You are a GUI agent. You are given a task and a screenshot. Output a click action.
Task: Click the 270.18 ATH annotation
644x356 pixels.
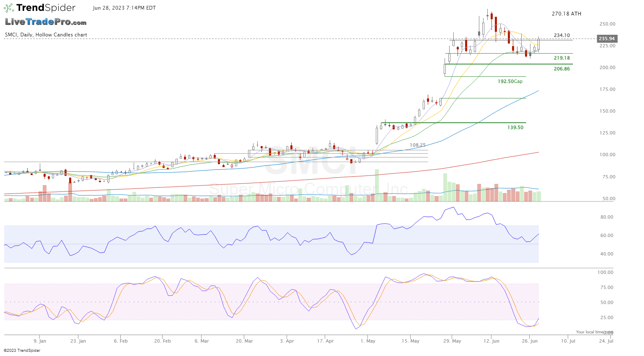[x=566, y=14]
